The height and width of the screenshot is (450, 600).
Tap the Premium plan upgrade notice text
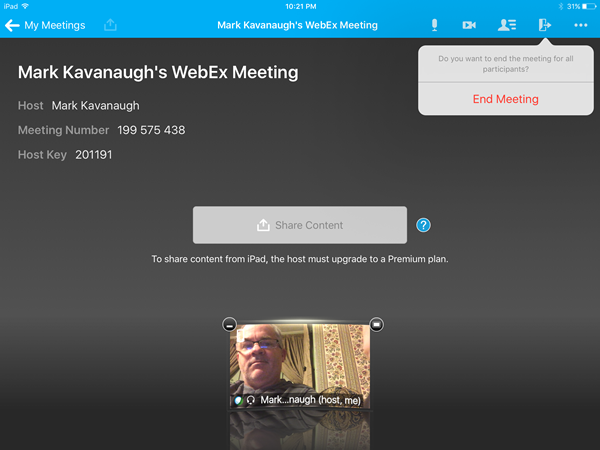click(x=300, y=259)
